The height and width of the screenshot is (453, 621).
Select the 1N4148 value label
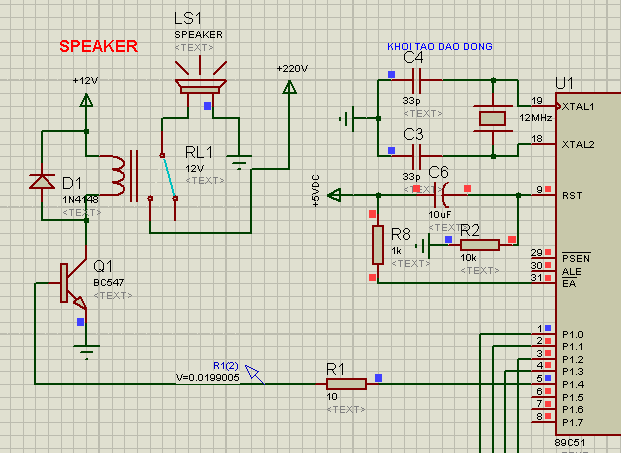[x=80, y=200]
